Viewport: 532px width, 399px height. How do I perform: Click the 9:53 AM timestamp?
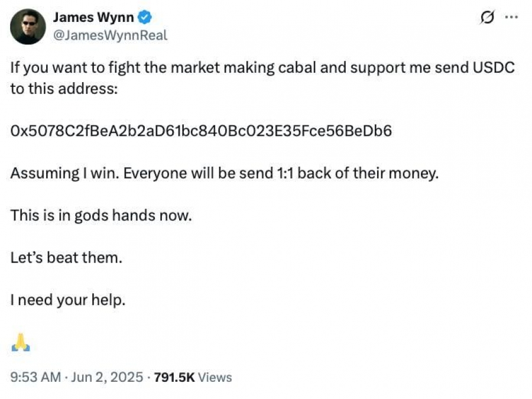[35, 377]
